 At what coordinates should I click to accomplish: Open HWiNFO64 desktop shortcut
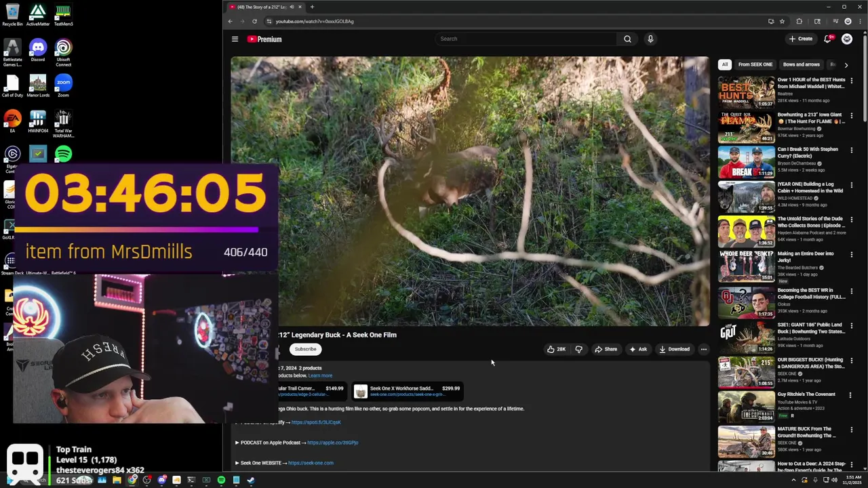coord(37,121)
